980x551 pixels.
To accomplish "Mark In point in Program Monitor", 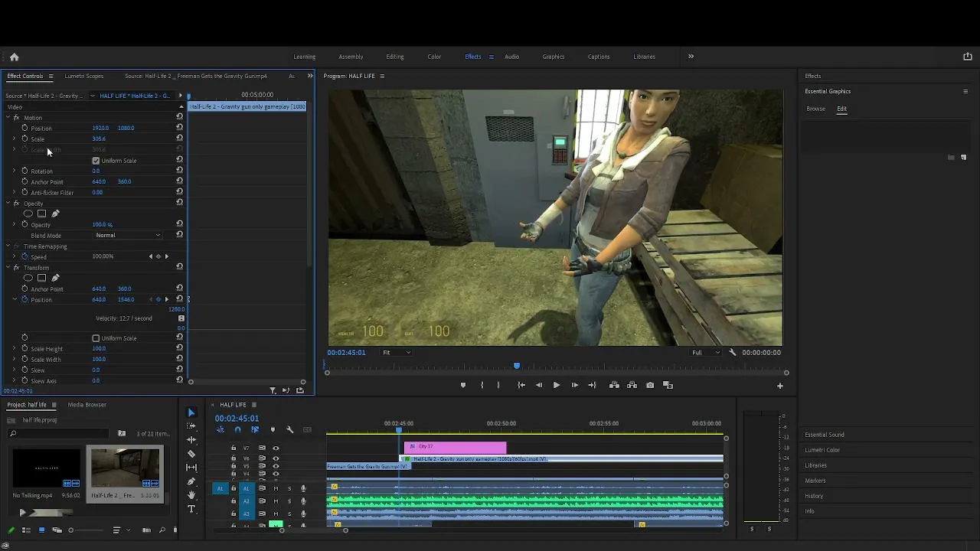I will tap(482, 386).
